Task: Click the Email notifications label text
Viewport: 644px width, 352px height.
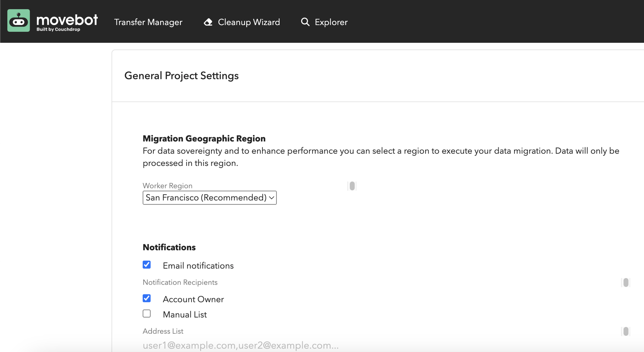Action: (198, 266)
